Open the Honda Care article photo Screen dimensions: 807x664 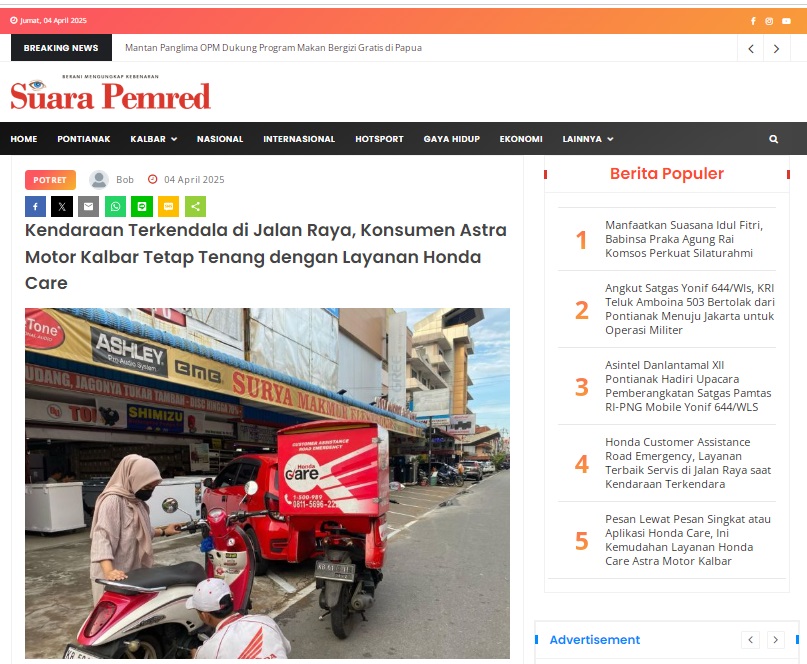[x=267, y=483]
